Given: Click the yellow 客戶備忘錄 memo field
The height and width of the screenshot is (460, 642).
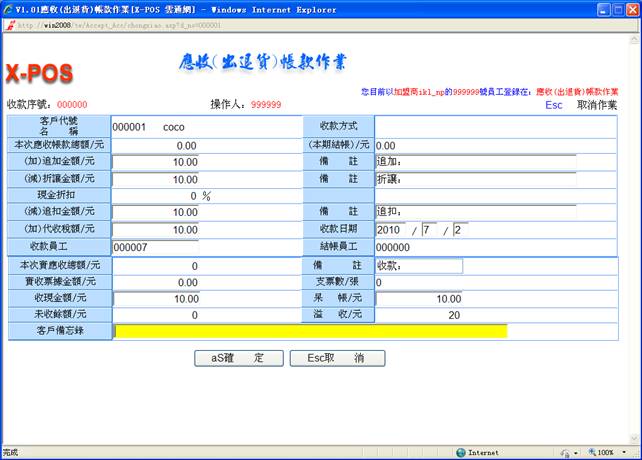Looking at the screenshot, I should [x=310, y=331].
